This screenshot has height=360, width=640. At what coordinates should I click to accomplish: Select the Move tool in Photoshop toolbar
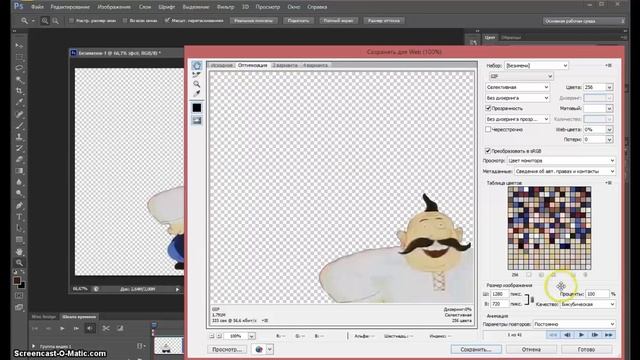[x=19, y=45]
